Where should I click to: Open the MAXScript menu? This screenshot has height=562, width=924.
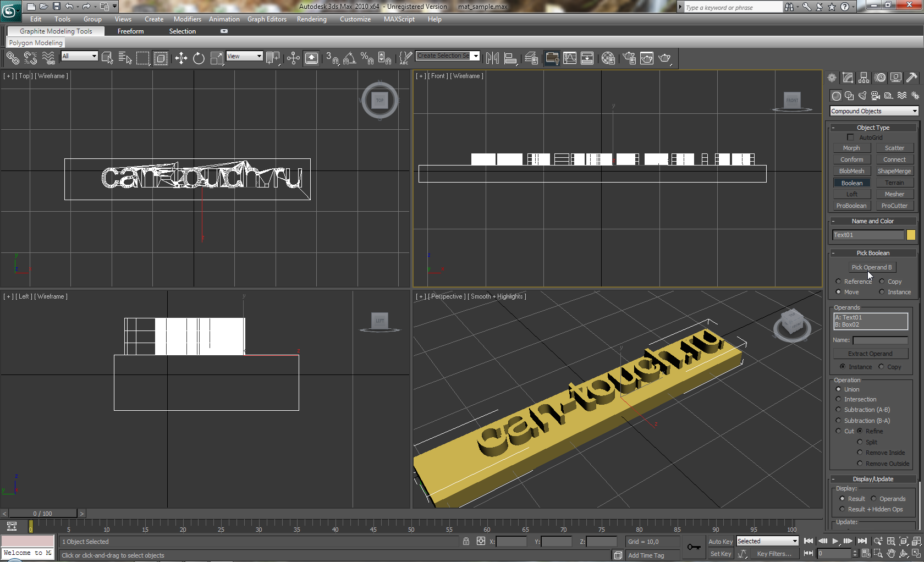[399, 19]
